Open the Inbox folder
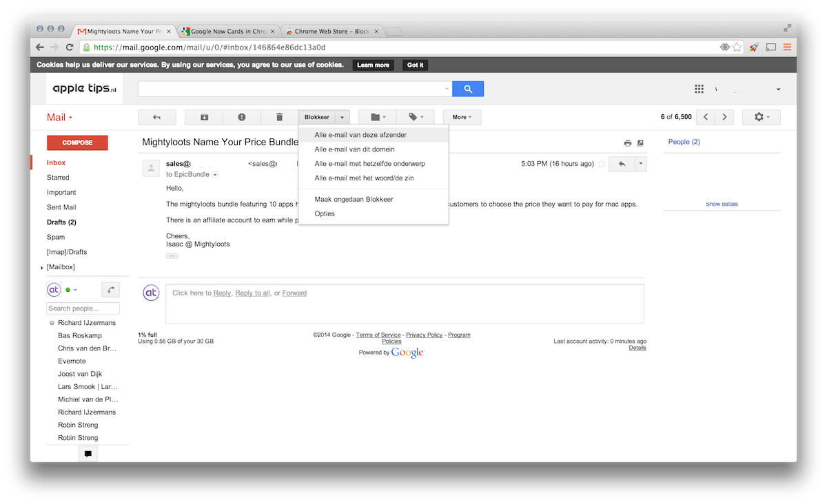The height and width of the screenshot is (504, 827). coord(57,162)
